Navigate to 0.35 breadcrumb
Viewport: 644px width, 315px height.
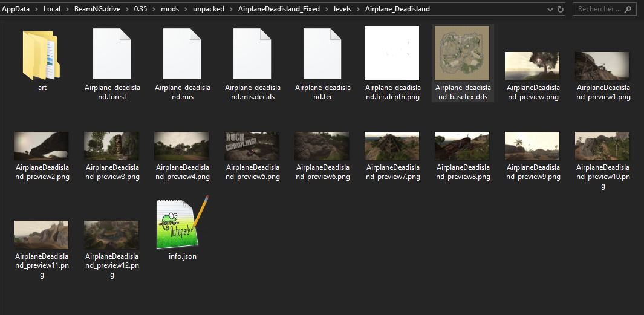tap(140, 9)
